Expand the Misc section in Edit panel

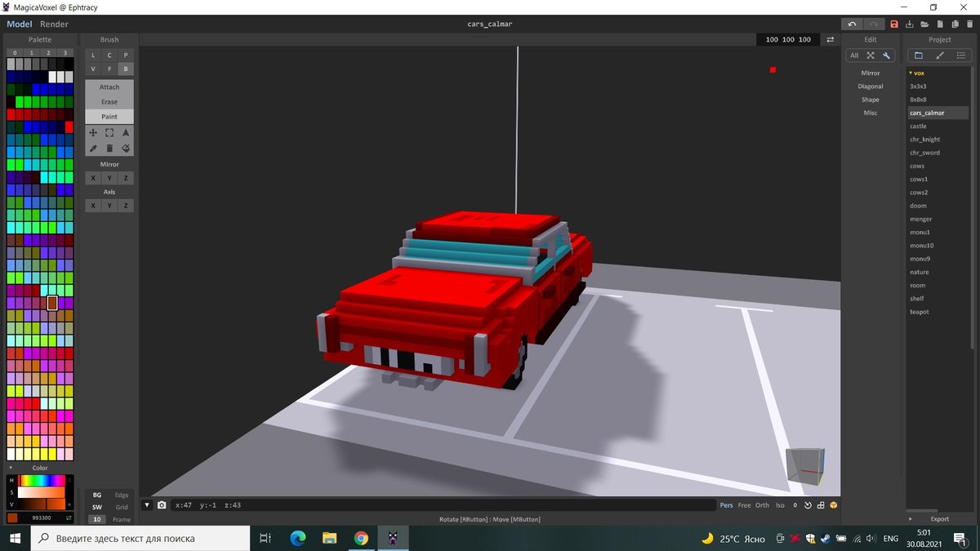pyautogui.click(x=871, y=113)
